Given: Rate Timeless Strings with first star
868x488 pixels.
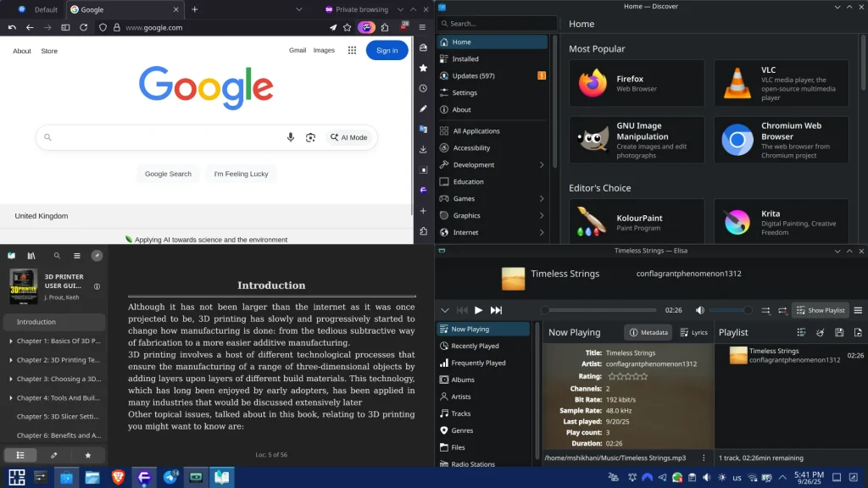Looking at the screenshot, I should 612,376.
